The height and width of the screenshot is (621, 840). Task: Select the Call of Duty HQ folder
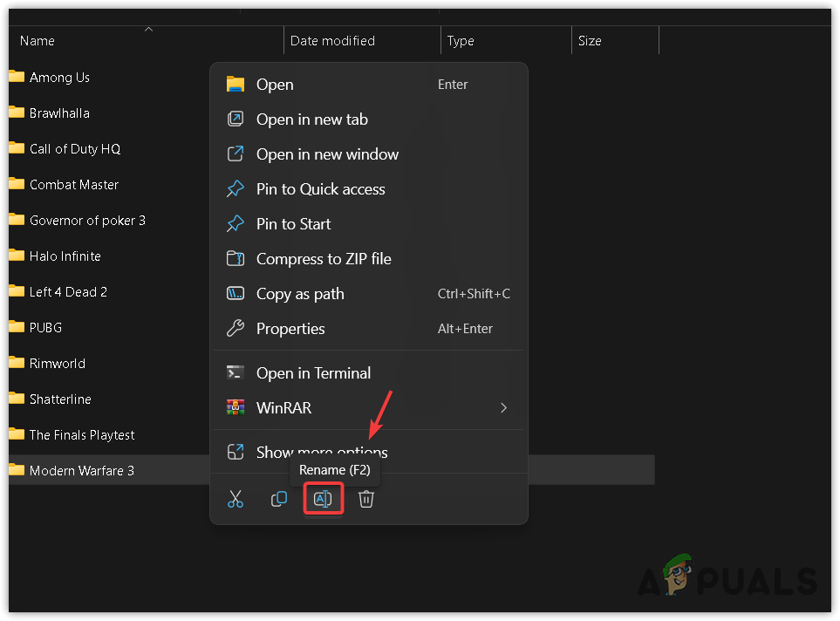pyautogui.click(x=74, y=149)
